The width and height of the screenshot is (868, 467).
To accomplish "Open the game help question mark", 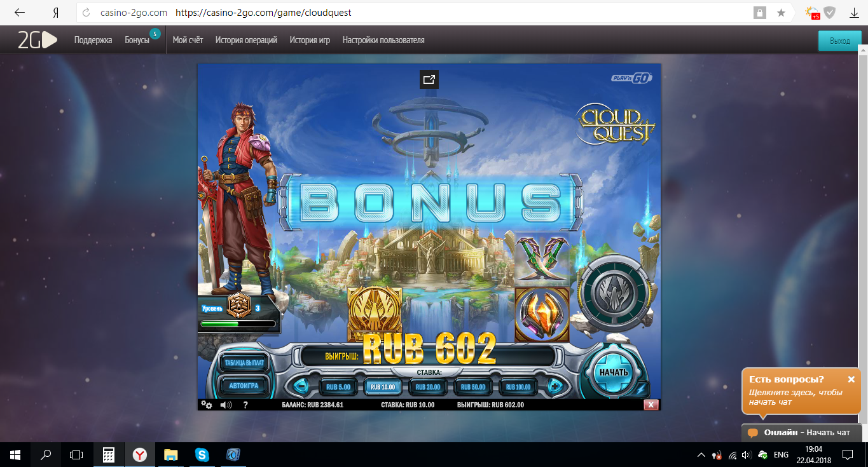I will coord(245,404).
